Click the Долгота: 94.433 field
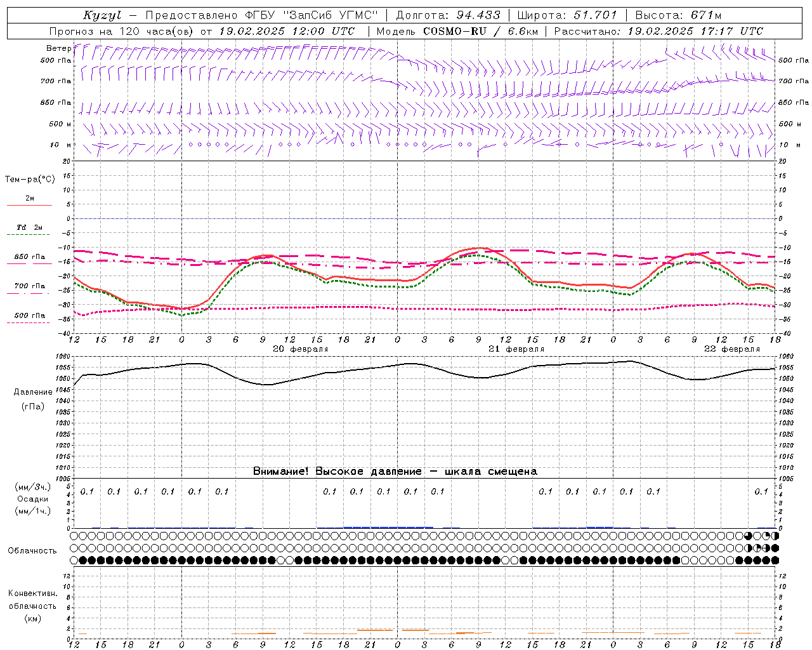 pos(448,15)
